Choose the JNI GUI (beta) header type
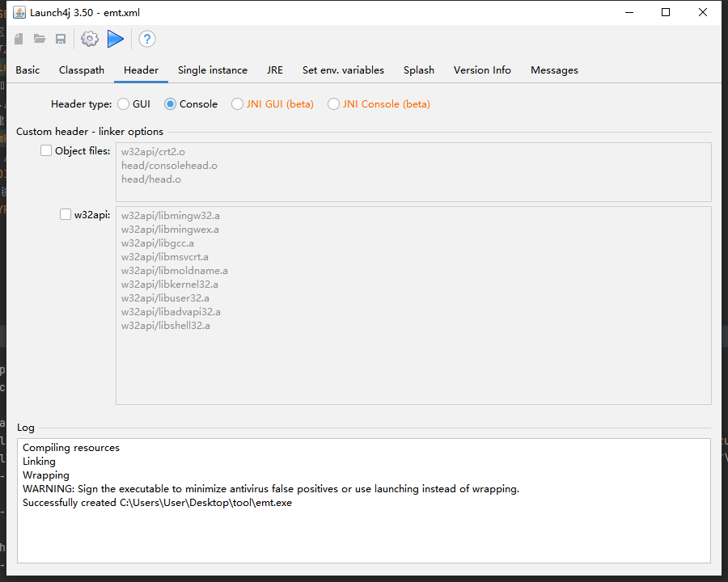This screenshot has height=582, width=728. tap(238, 104)
